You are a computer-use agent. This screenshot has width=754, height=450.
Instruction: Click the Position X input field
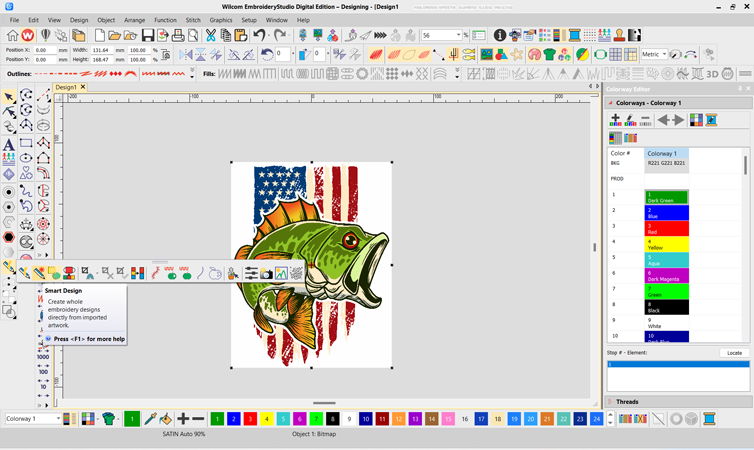click(45, 50)
